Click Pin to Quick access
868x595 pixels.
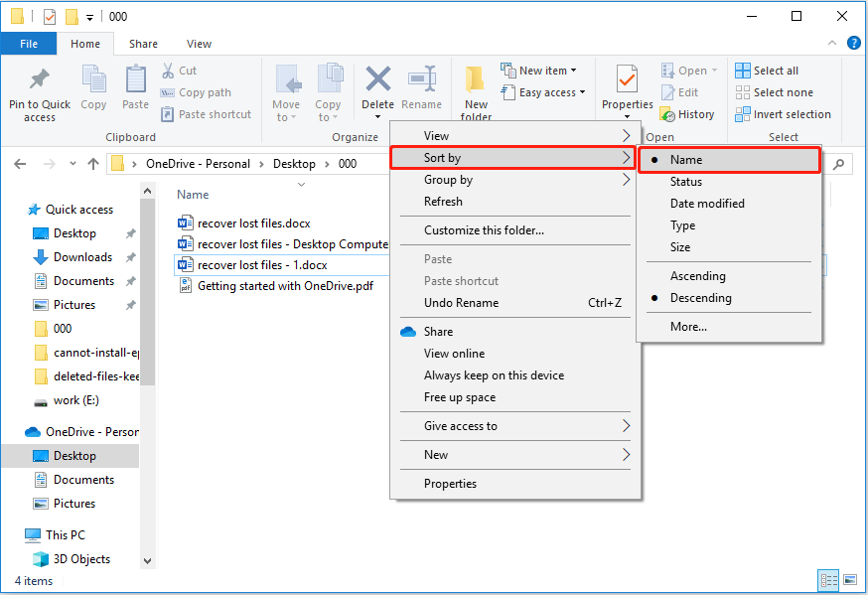click(x=39, y=89)
